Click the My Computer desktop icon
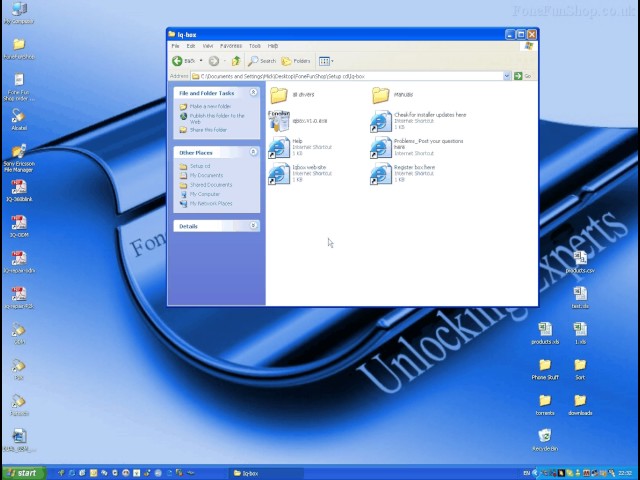This screenshot has height=480, width=640. (19, 12)
